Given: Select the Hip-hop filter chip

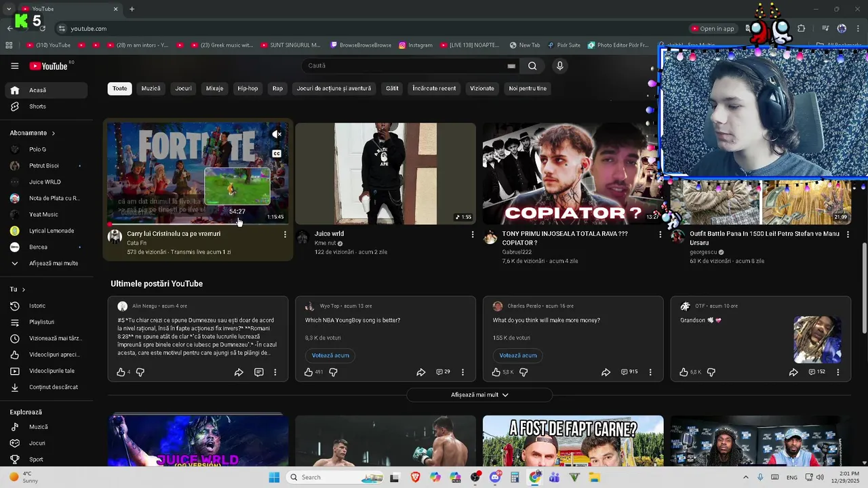Looking at the screenshot, I should [248, 89].
